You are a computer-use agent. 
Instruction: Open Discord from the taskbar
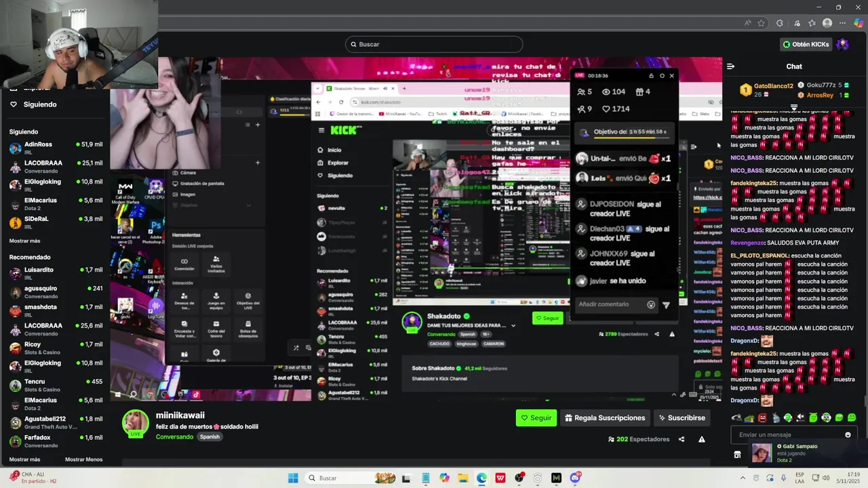pyautogui.click(x=575, y=478)
